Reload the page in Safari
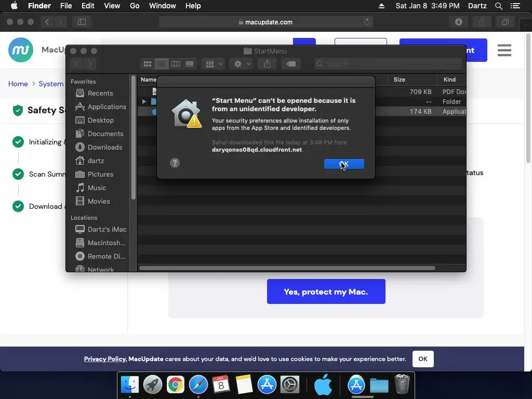Viewport: 532px width, 399px height. click(x=367, y=22)
